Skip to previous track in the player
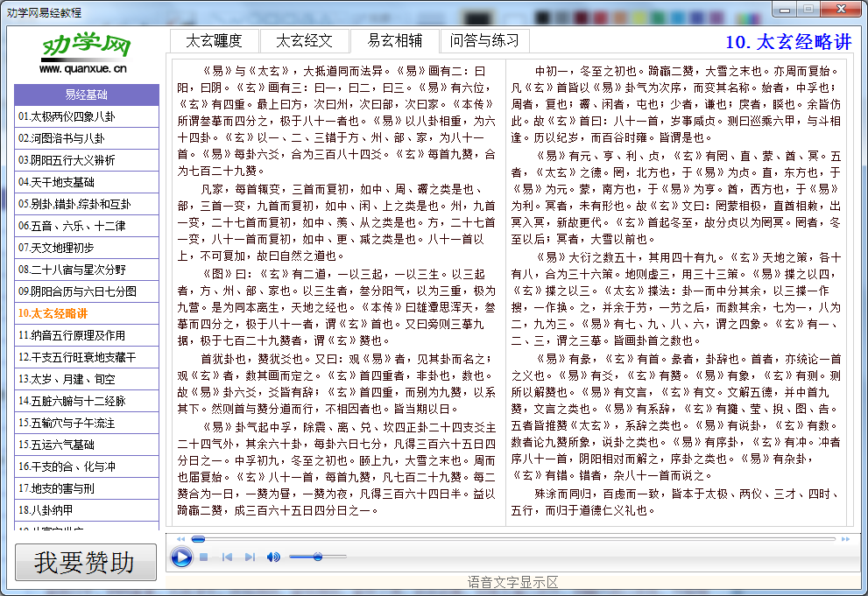Viewport: 868px width, 596px height. (226, 557)
